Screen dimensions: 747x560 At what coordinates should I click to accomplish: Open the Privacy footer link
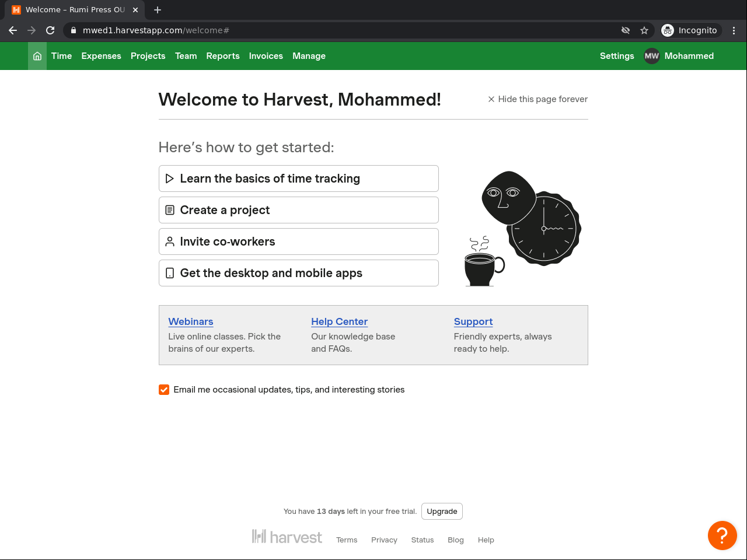(384, 540)
